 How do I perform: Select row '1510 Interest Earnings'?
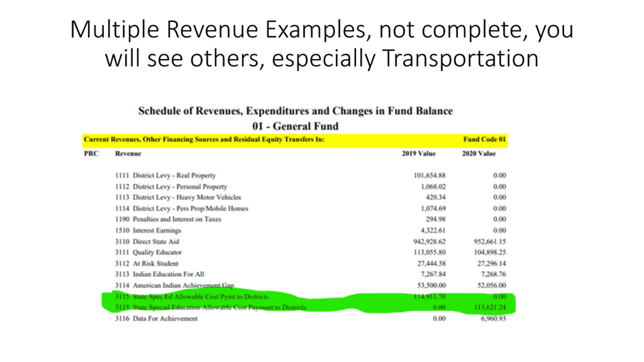point(310,231)
